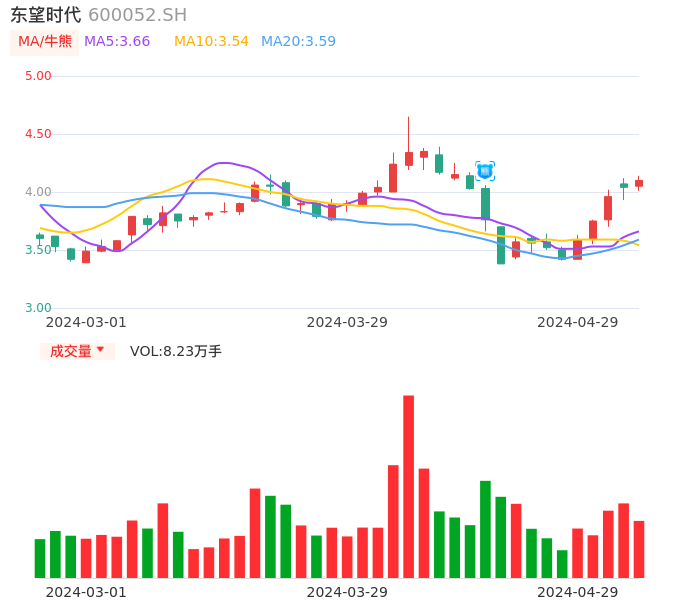686x606 pixels.
Task: Click the 2024-04-29 date label under volume chart
Action: pos(578,592)
